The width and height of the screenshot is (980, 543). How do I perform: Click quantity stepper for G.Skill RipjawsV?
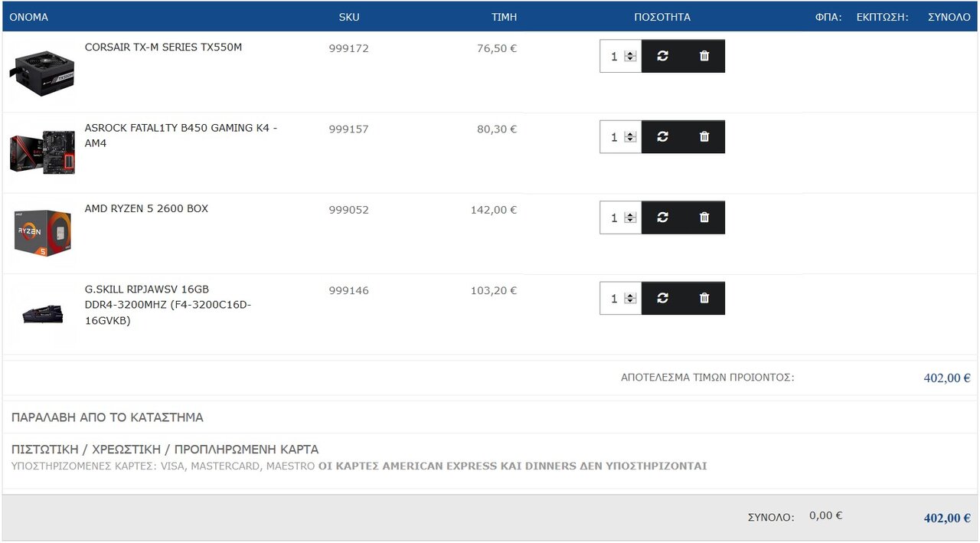[630, 298]
